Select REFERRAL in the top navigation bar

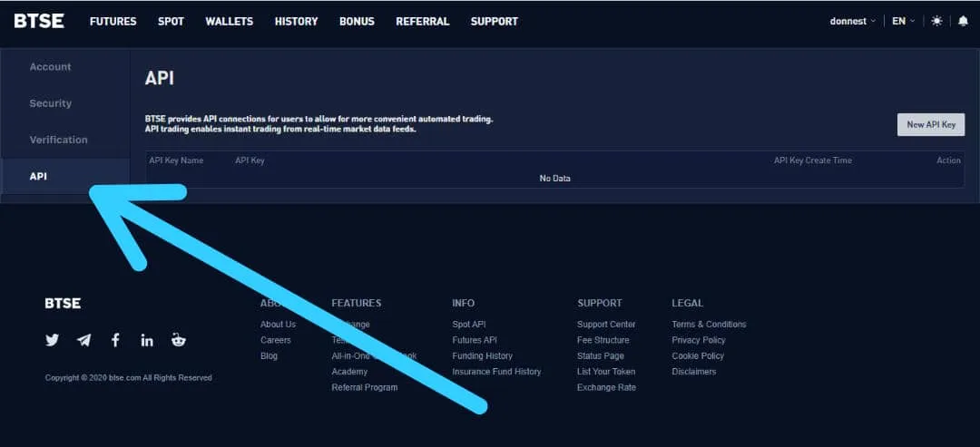click(x=423, y=21)
